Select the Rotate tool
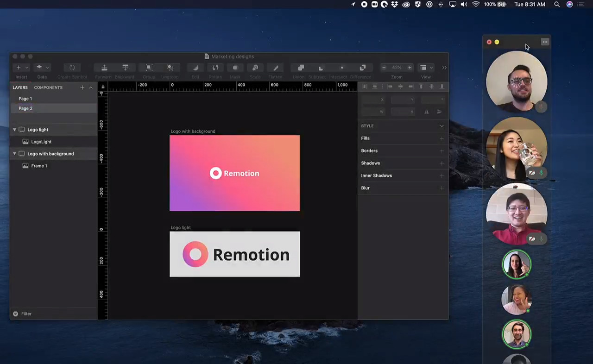Image resolution: width=593 pixels, height=364 pixels. [x=215, y=68]
